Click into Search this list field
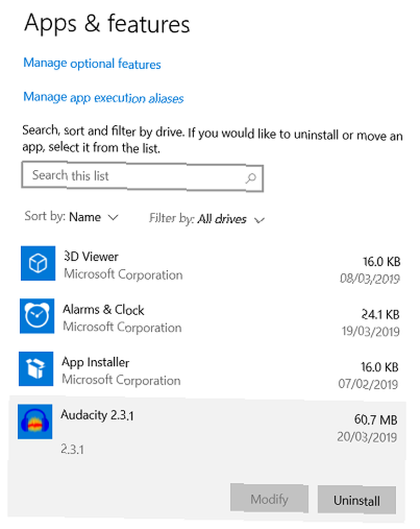 pyautogui.click(x=142, y=177)
